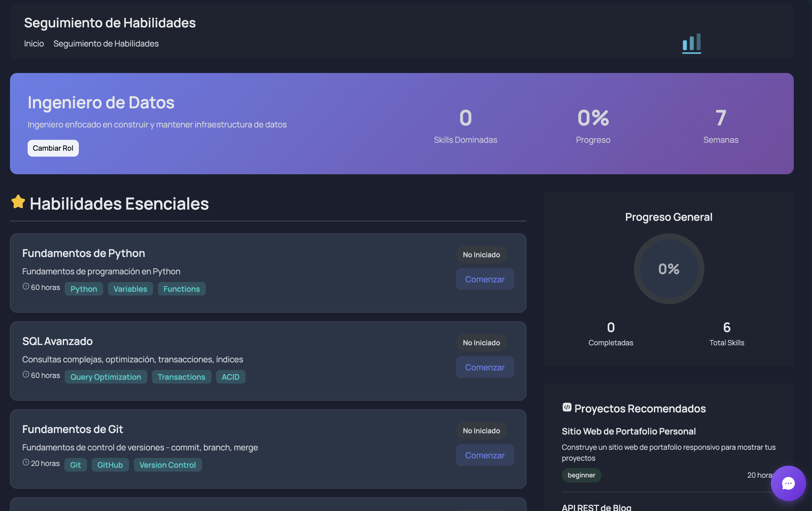
Task: Click the Cambiar Rol button
Action: coord(53,148)
